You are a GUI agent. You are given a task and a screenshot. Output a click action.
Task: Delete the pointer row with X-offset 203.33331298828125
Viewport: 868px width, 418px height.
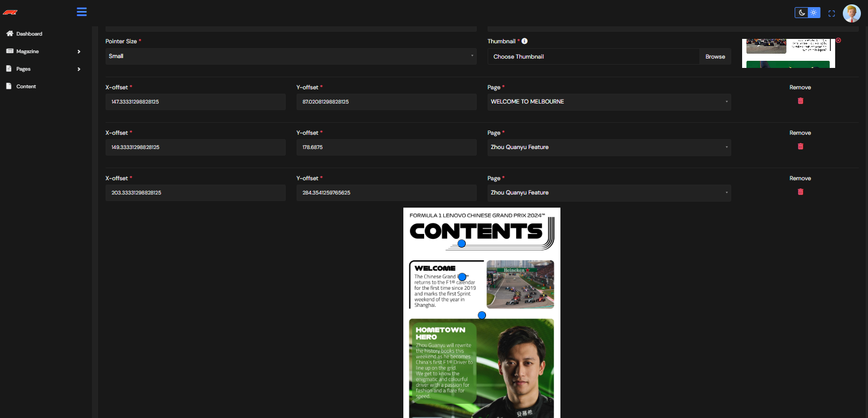pyautogui.click(x=800, y=192)
